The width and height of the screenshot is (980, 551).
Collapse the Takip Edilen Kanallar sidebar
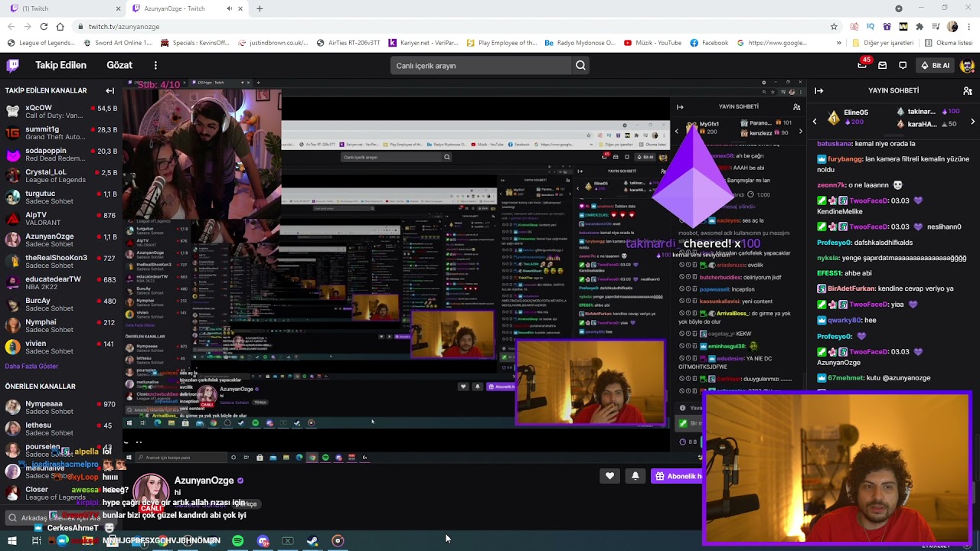[109, 90]
